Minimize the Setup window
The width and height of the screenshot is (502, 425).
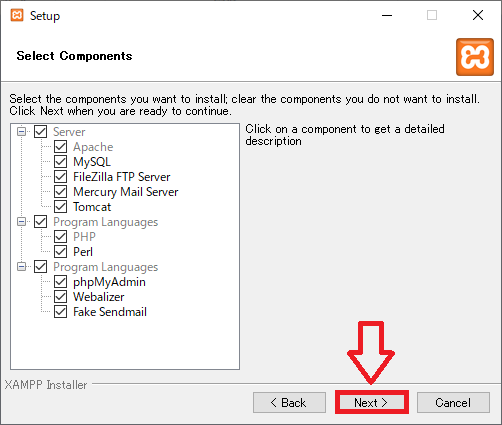(x=387, y=15)
